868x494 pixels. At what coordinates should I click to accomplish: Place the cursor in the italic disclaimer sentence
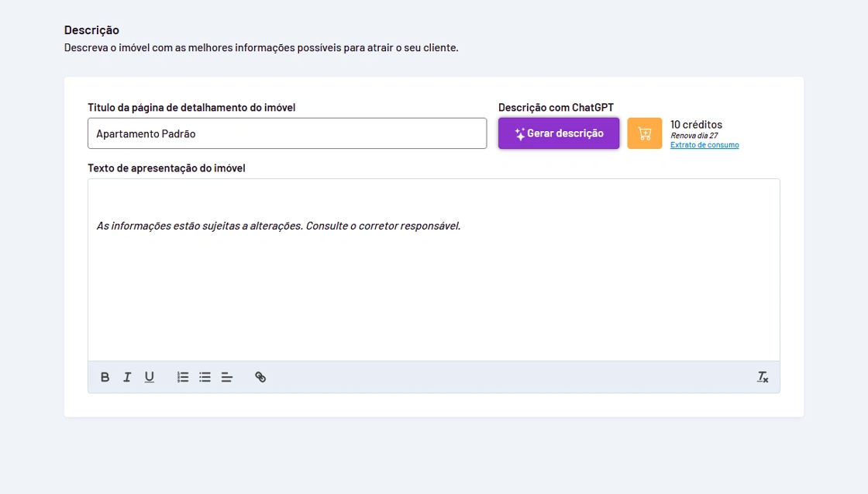click(278, 226)
